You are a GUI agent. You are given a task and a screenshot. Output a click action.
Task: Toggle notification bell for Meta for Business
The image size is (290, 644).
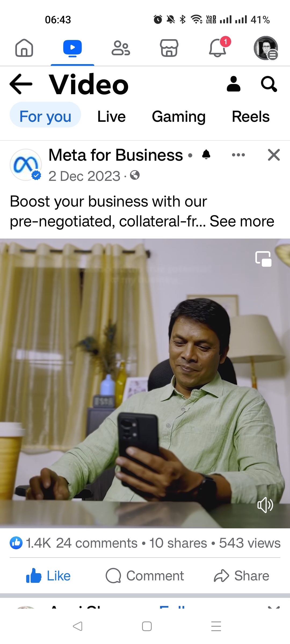coord(206,155)
